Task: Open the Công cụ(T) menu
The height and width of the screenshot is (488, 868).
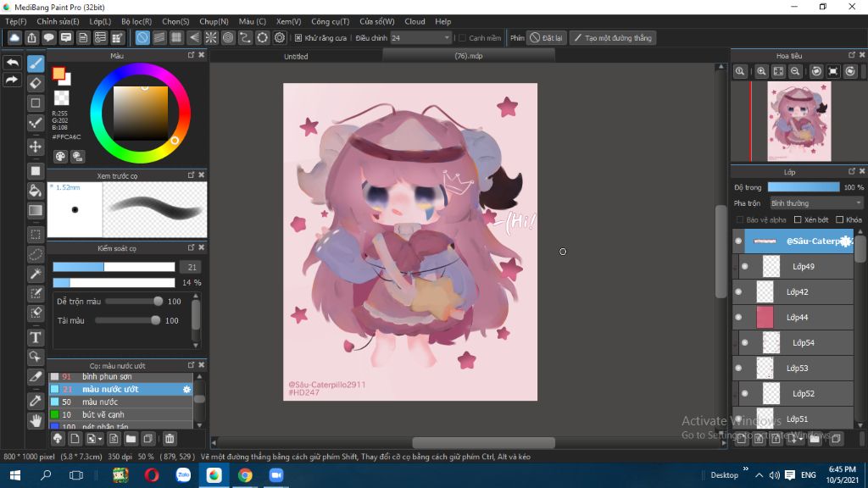Action: pyautogui.click(x=330, y=21)
